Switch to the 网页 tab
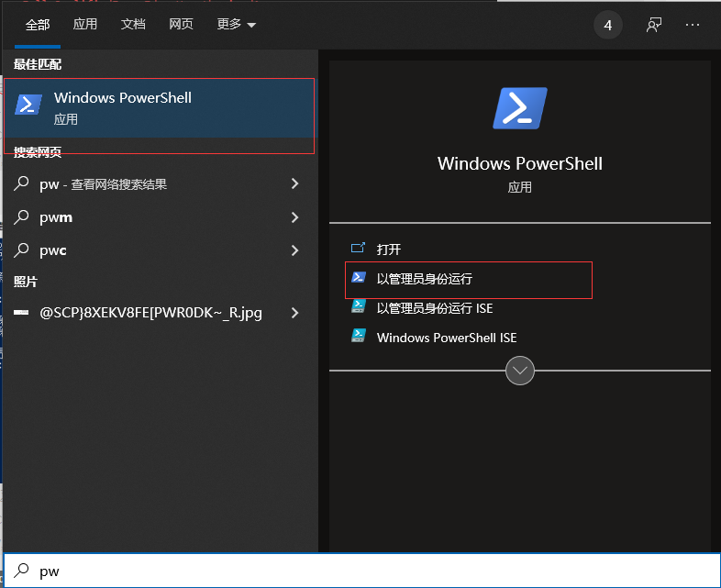The image size is (721, 588). (181, 24)
